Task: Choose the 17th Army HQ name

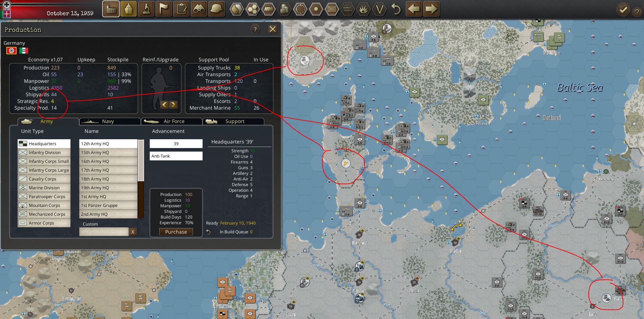Action: (108, 170)
